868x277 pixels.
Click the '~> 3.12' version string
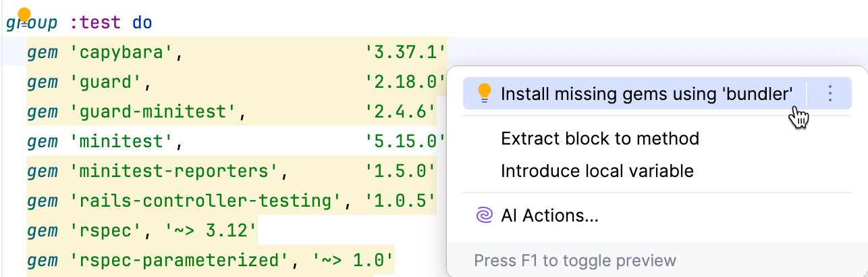[211, 230]
